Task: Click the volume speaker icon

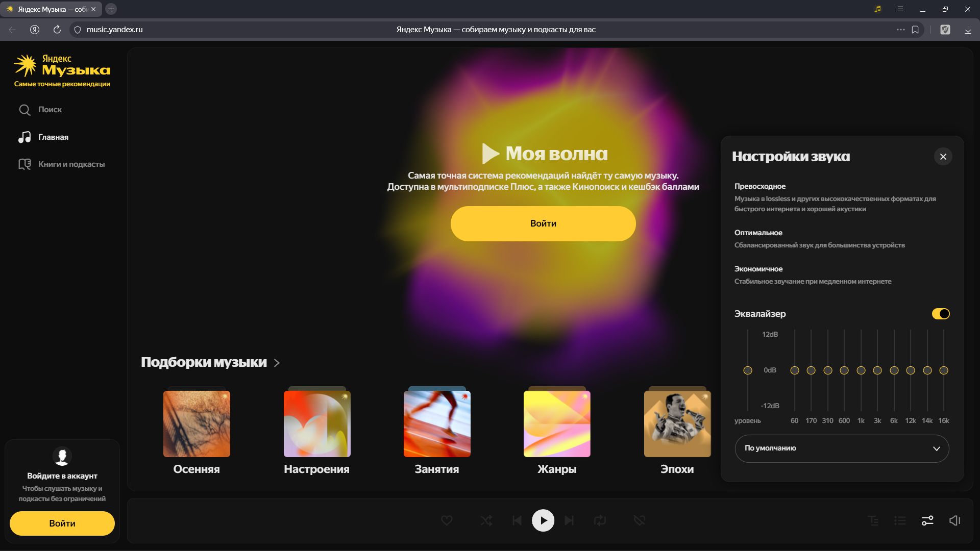Action: click(x=954, y=520)
